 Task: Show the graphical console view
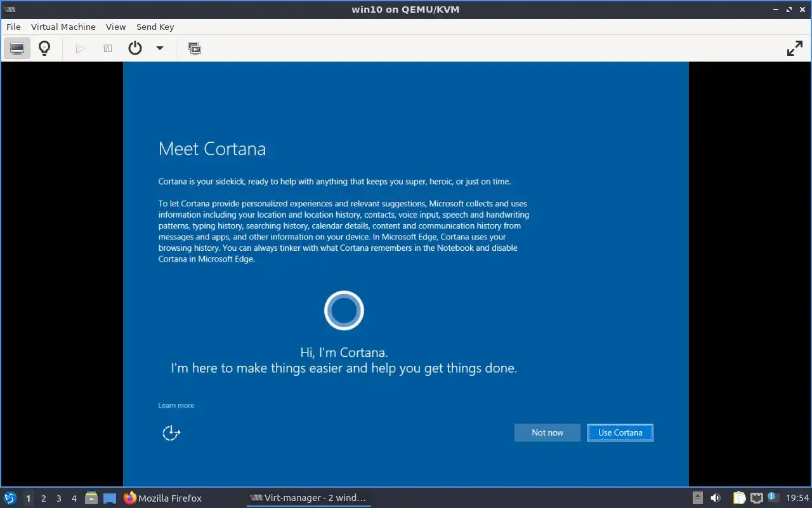tap(17, 48)
